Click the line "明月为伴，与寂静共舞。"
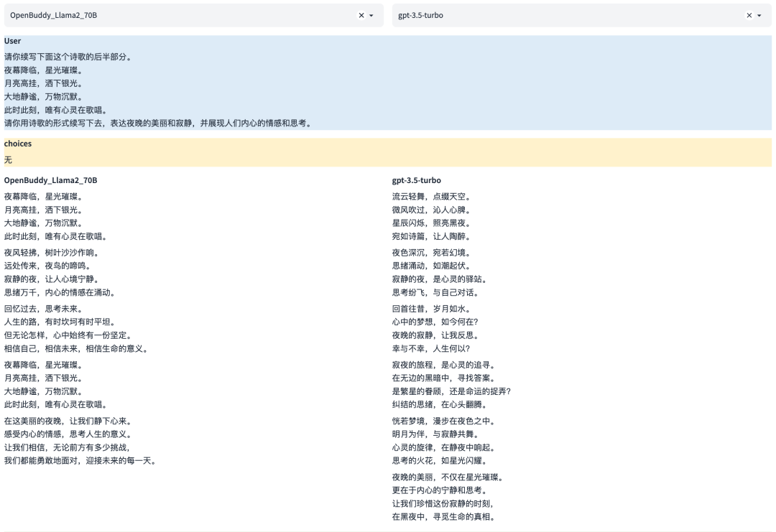Screen dimensions: 776x532 (x=437, y=434)
